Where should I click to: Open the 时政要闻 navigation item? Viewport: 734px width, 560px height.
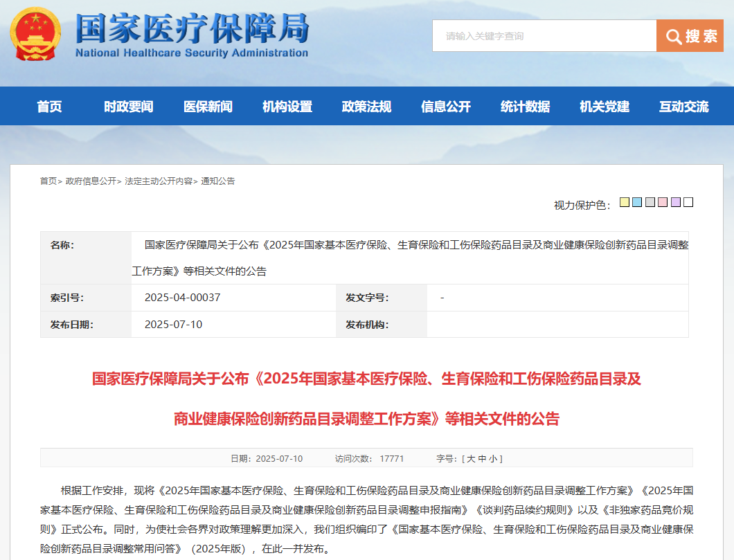tap(128, 107)
